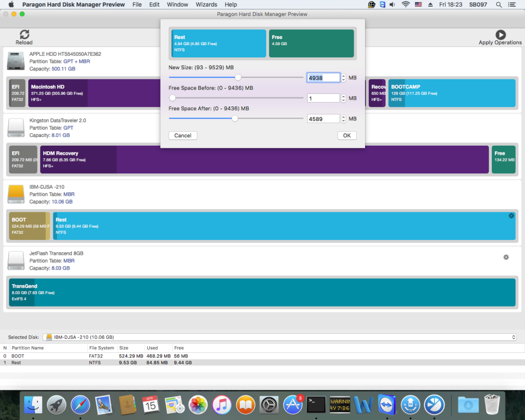Viewport: 525px width, 420px height.
Task: Select the APPLE HDD disk icon
Action: click(x=16, y=61)
